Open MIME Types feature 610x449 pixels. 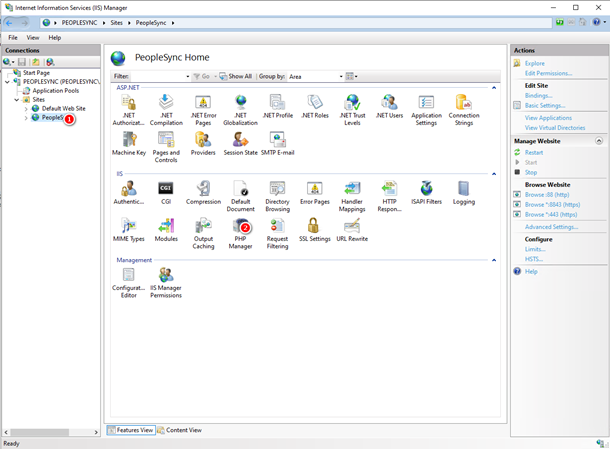point(129,230)
